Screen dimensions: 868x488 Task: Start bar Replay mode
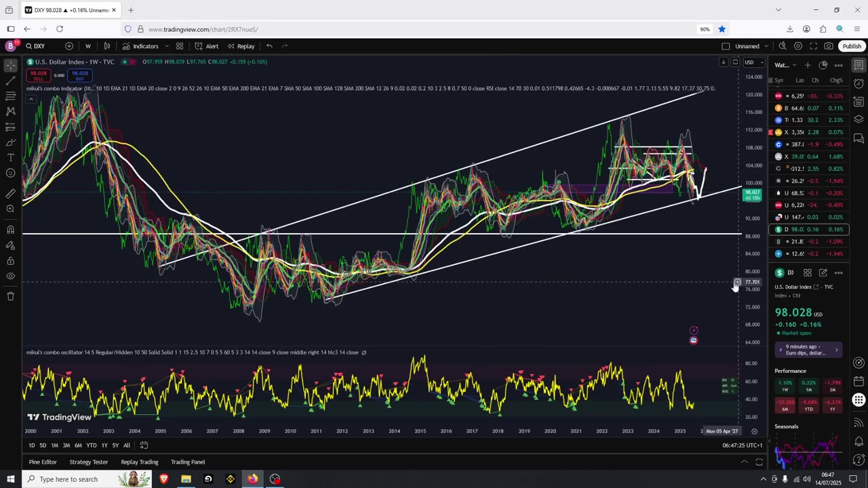[241, 46]
